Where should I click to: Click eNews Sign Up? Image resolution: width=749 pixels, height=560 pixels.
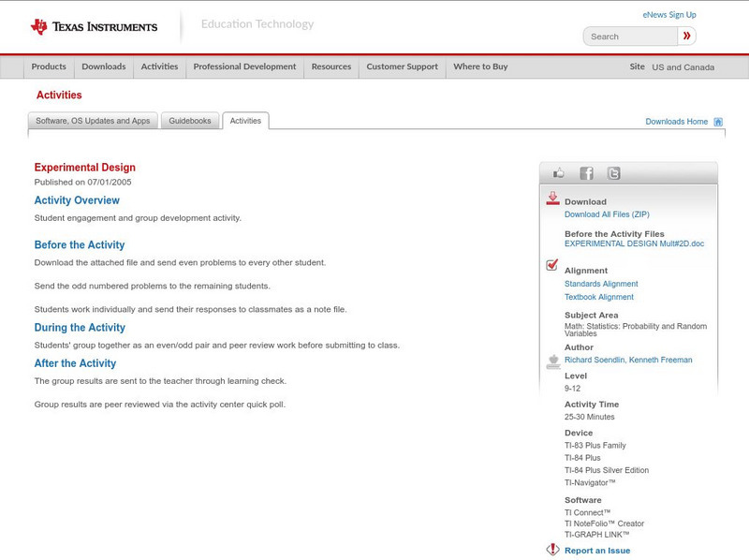[x=668, y=14]
